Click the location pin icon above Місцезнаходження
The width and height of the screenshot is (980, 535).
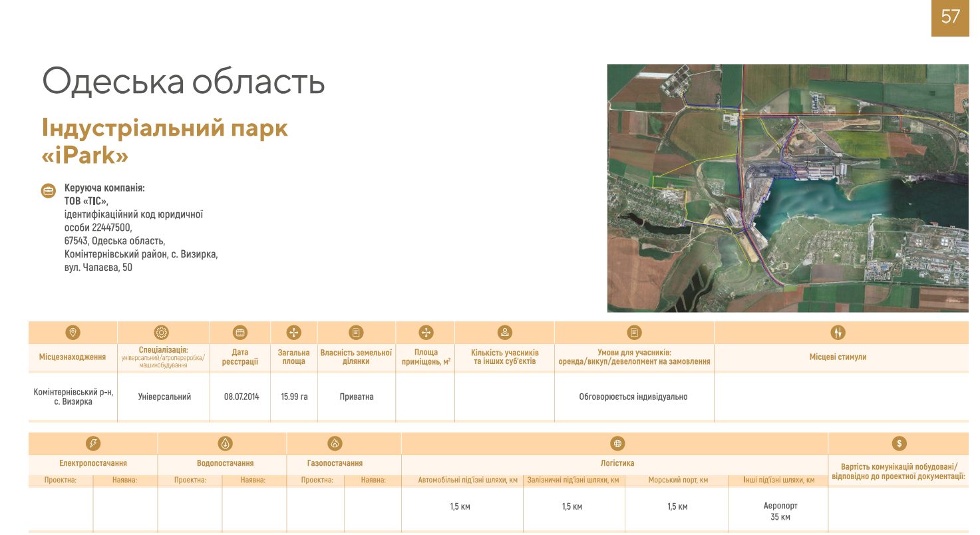coord(73,332)
